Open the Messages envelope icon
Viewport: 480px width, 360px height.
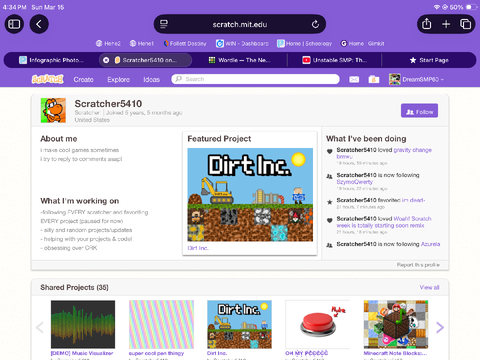click(x=354, y=79)
